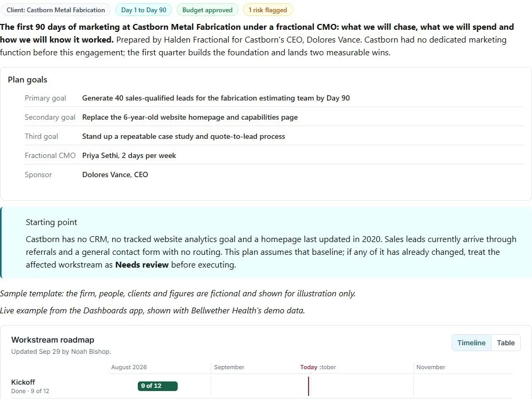Click the Plan goals heading

coord(28,80)
